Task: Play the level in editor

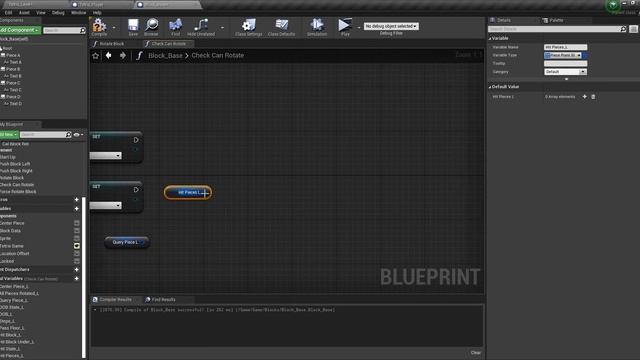Action: (x=345, y=27)
